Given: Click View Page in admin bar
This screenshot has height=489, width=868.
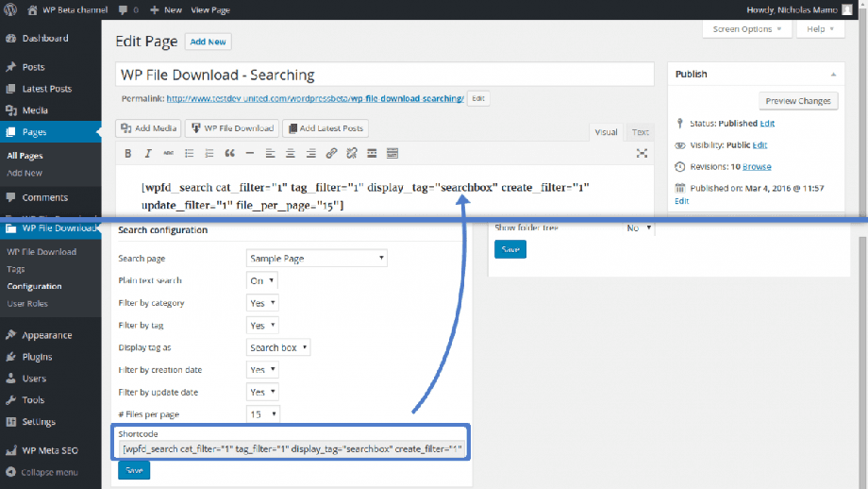Looking at the screenshot, I should pyautogui.click(x=209, y=10).
